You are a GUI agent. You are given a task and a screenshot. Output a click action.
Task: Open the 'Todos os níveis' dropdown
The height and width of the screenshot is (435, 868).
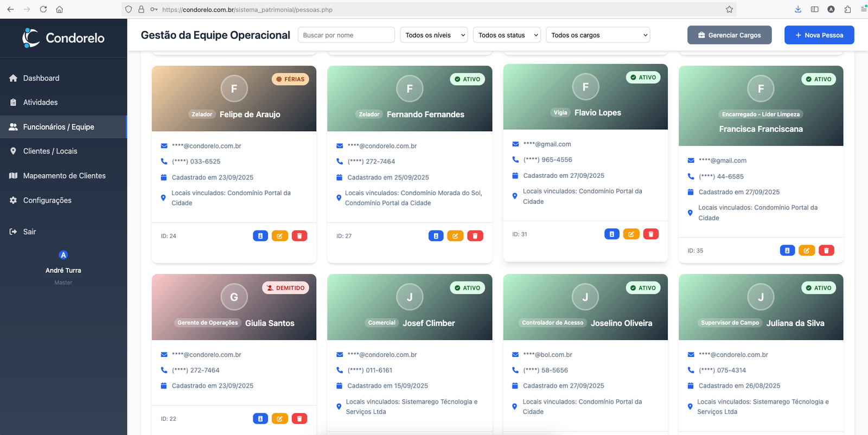(434, 35)
